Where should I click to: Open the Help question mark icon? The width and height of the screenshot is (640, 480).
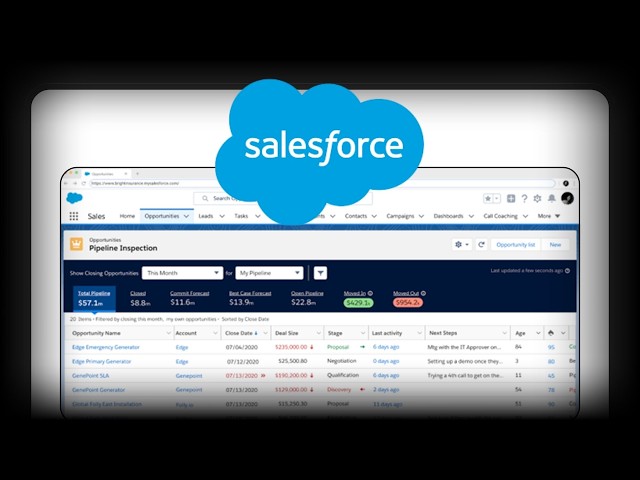524,198
